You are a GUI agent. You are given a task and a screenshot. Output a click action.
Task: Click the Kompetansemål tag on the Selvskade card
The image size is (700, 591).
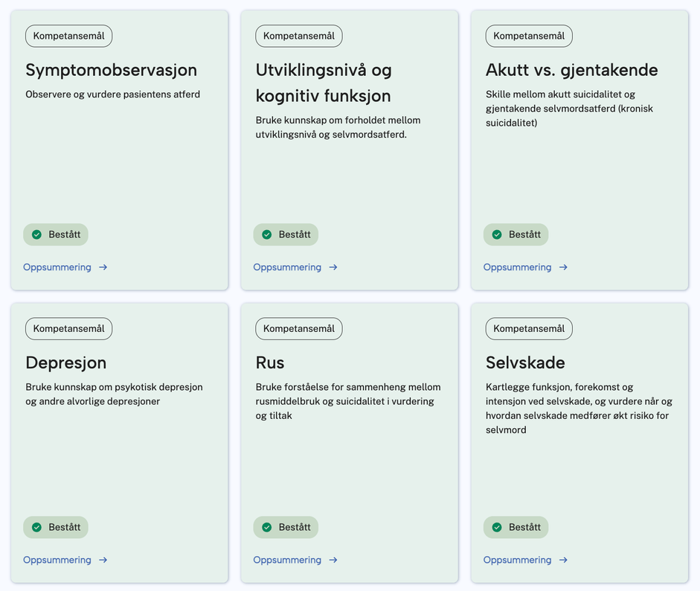pos(529,329)
